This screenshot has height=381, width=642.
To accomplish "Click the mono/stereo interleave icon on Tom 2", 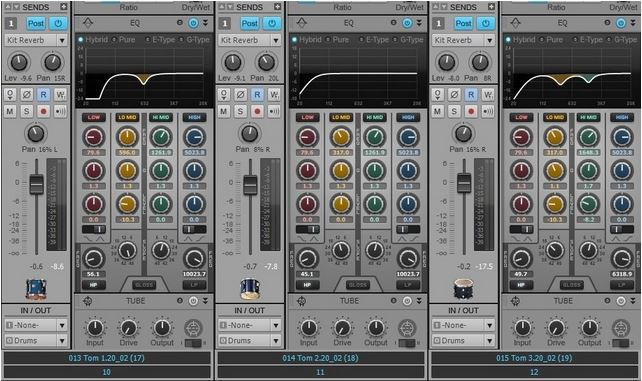I will click(224, 95).
